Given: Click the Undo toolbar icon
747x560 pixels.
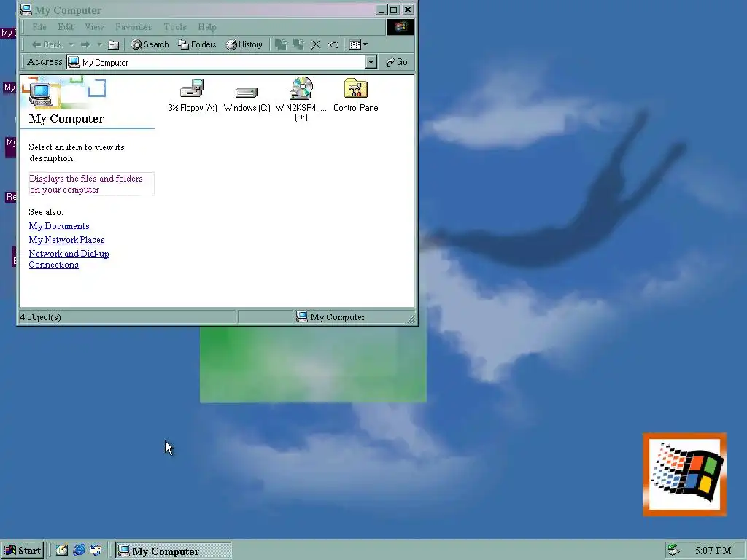Looking at the screenshot, I should 333,44.
